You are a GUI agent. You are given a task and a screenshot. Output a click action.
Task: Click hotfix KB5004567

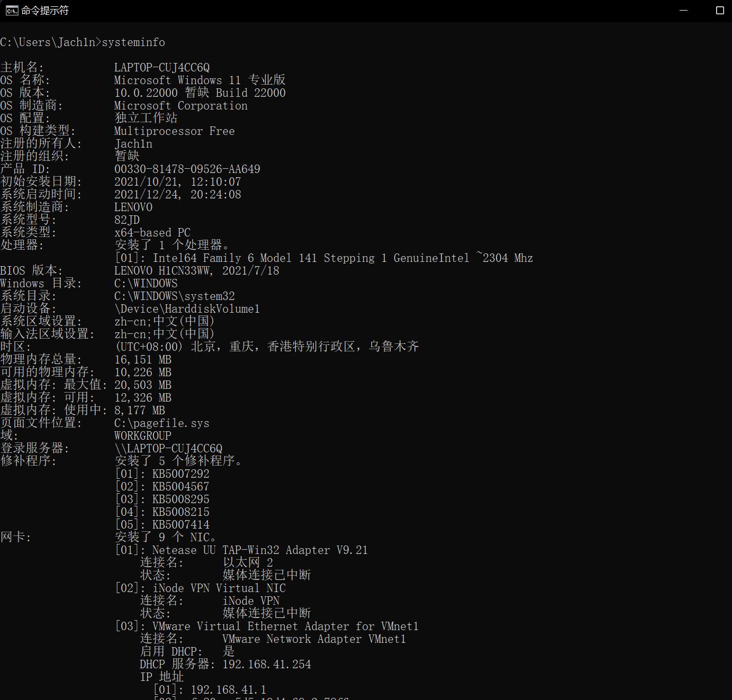181,487
